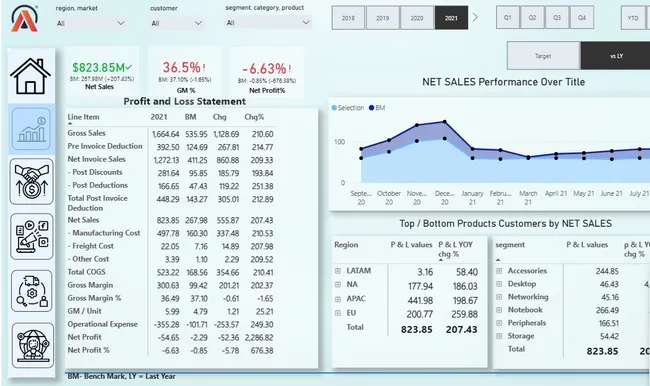Filter by quarter Q3
Image resolution: width=650 pixels, height=386 pixels.
[557, 17]
